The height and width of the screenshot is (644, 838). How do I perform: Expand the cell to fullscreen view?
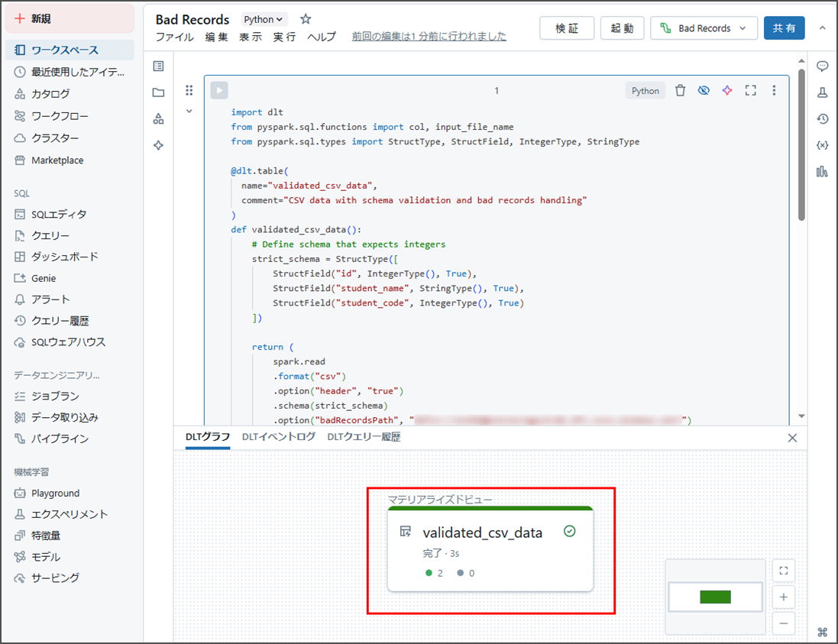pos(750,90)
